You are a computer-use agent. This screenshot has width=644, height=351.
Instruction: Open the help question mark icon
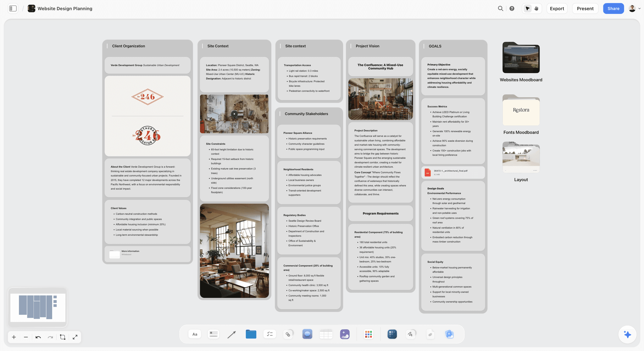click(512, 8)
